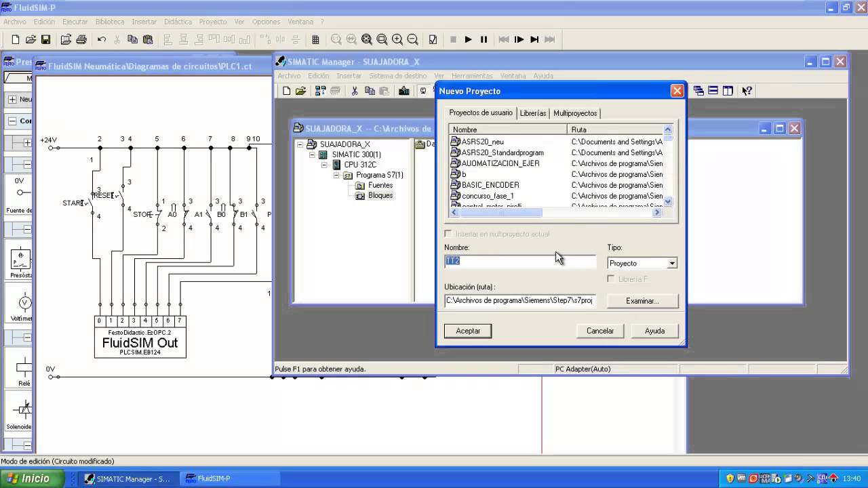868x488 pixels.
Task: Click circuit check icon in FluidSIM toolbar
Action: (433, 40)
